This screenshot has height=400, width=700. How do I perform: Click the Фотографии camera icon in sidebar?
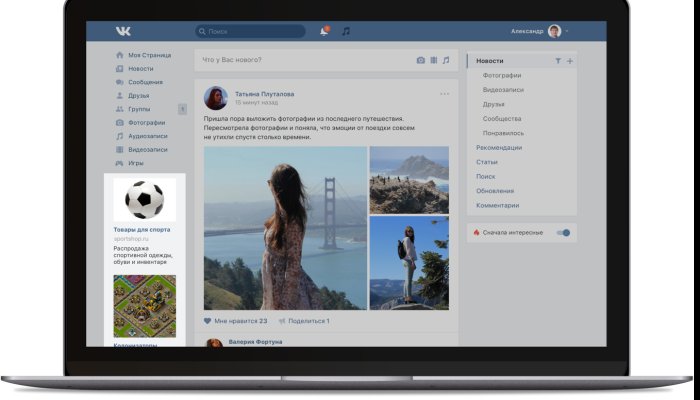tap(119, 122)
